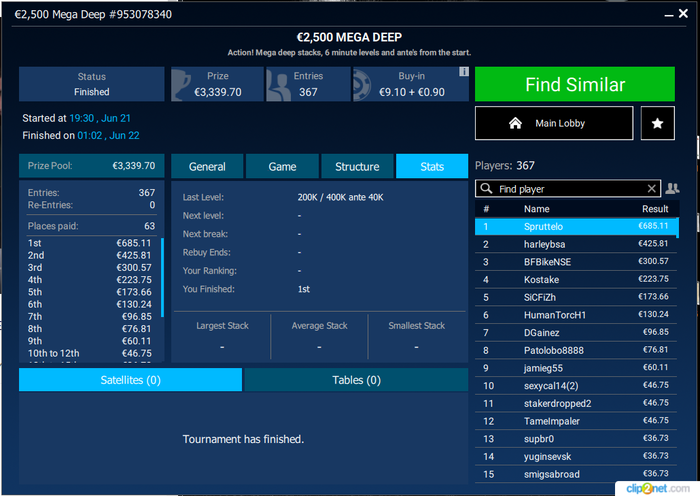Screen dimensions: 700x496
Task: Click You Finished 1st value
Action: [304, 289]
